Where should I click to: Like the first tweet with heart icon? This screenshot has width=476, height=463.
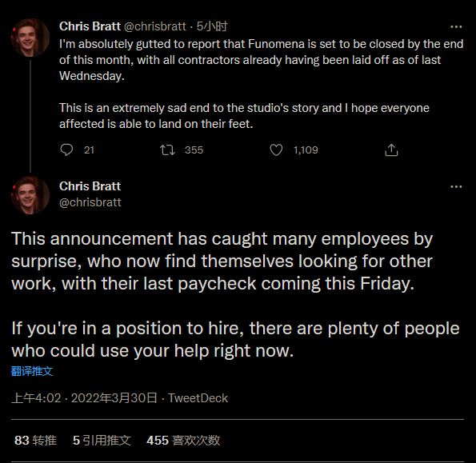tap(276, 150)
